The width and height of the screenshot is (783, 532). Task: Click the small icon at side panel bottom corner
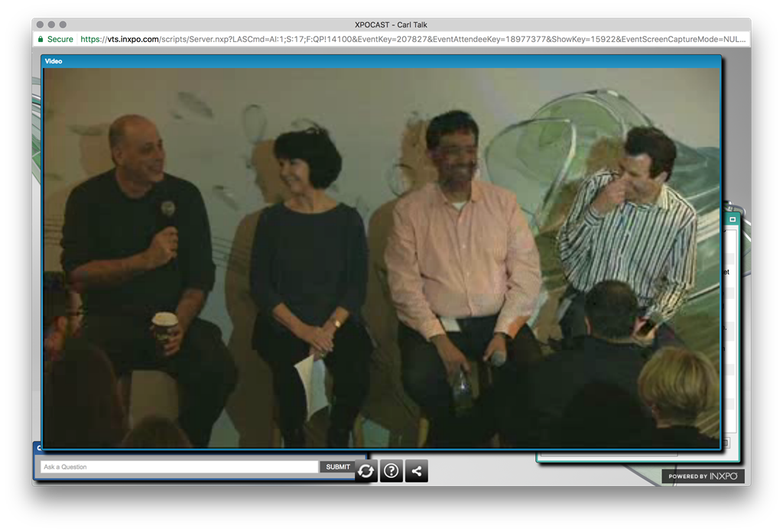coord(726,443)
